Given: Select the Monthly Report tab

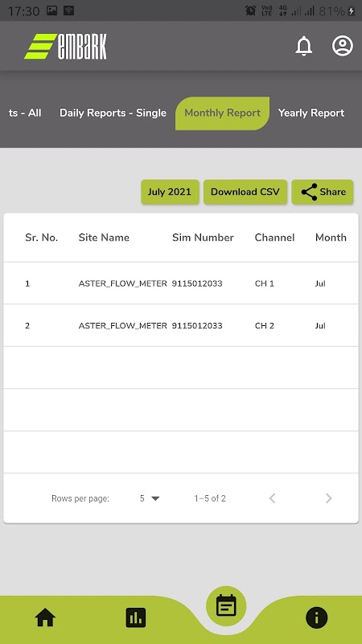Looking at the screenshot, I should tap(223, 114).
